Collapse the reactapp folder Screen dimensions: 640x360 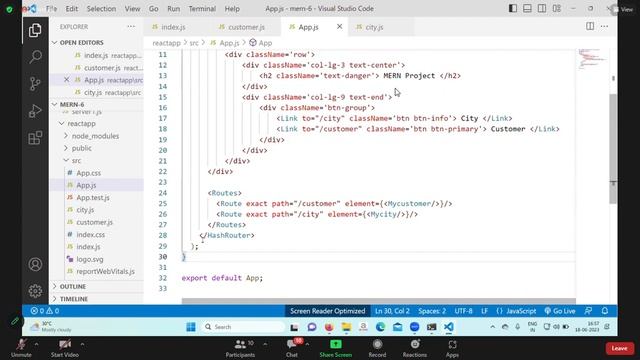pos(81,123)
